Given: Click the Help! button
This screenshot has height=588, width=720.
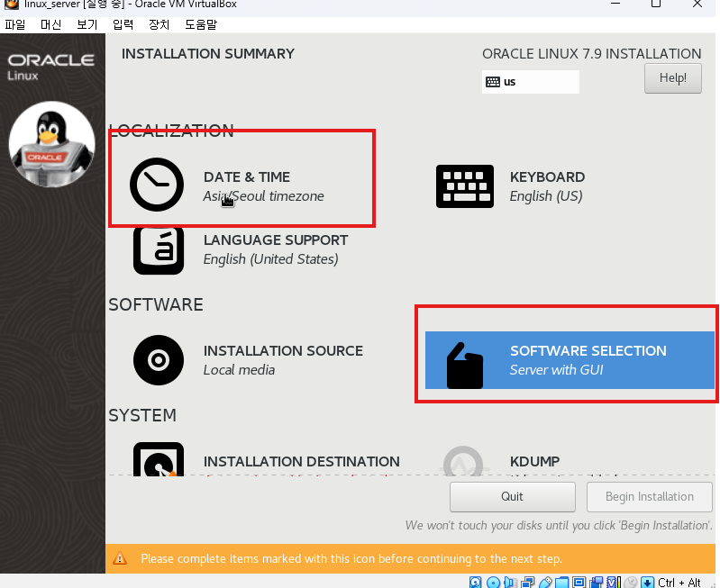Looking at the screenshot, I should click(x=673, y=78).
